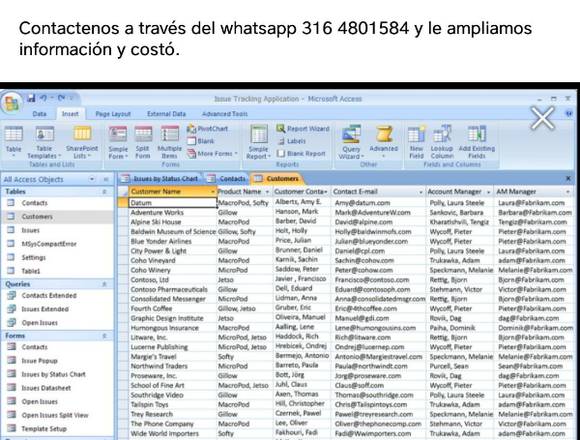
Task: Select the Customers document tab
Action: pos(277,179)
